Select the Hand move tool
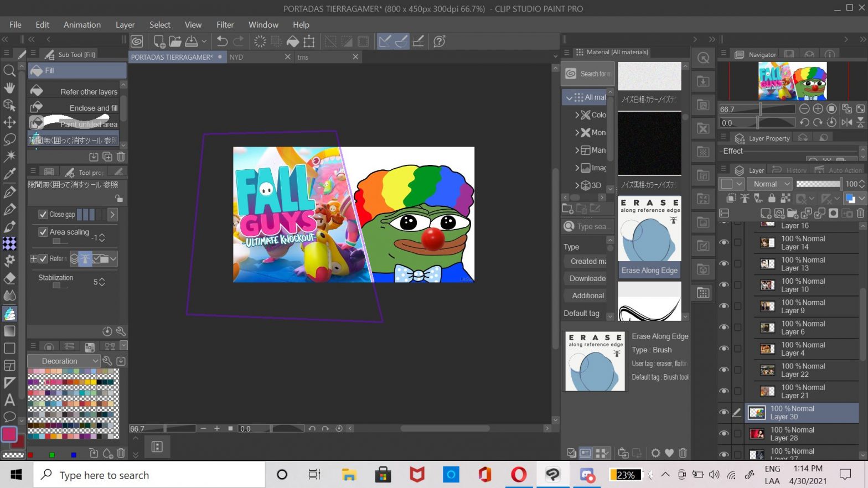The height and width of the screenshot is (488, 868). pyautogui.click(x=9, y=87)
